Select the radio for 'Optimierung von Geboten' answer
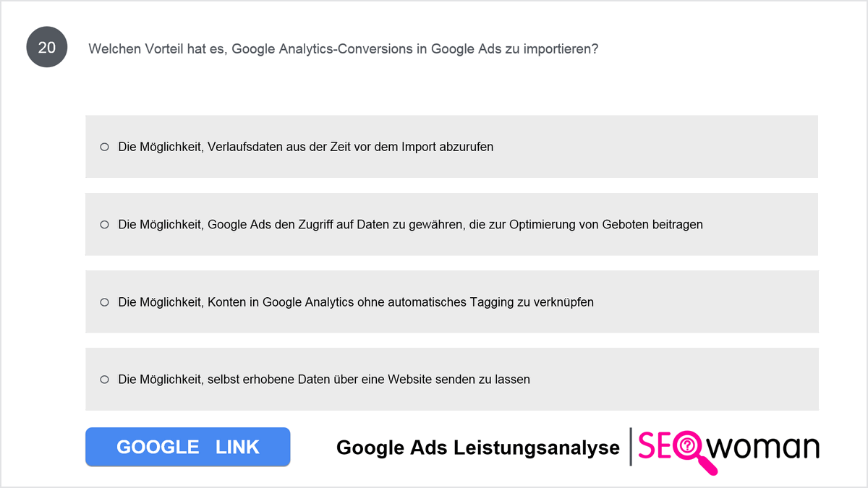Viewport: 868px width, 488px height. point(105,224)
